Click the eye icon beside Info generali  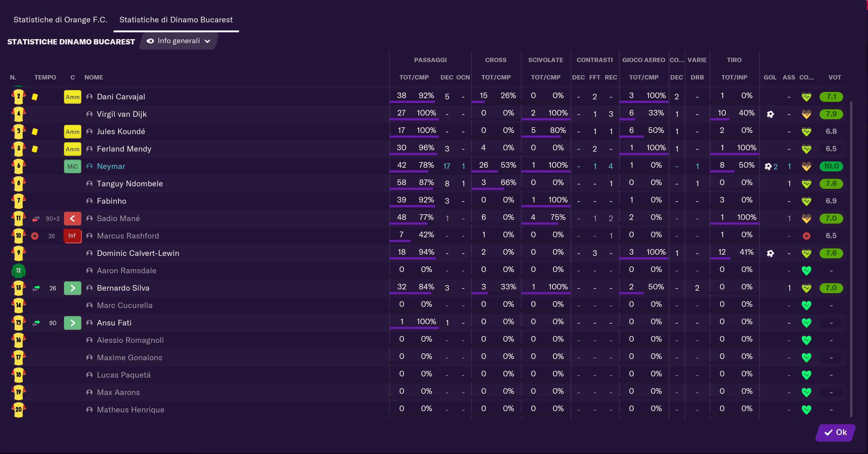150,41
